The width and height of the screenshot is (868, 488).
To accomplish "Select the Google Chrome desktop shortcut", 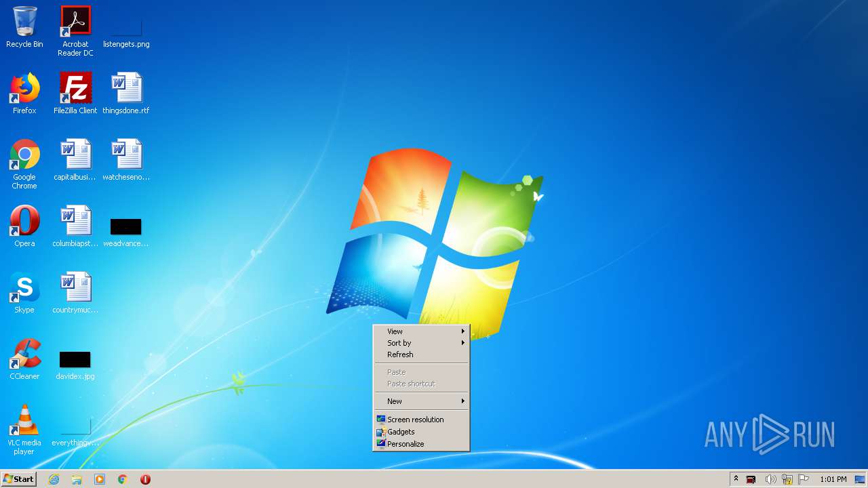I will pyautogui.click(x=24, y=164).
